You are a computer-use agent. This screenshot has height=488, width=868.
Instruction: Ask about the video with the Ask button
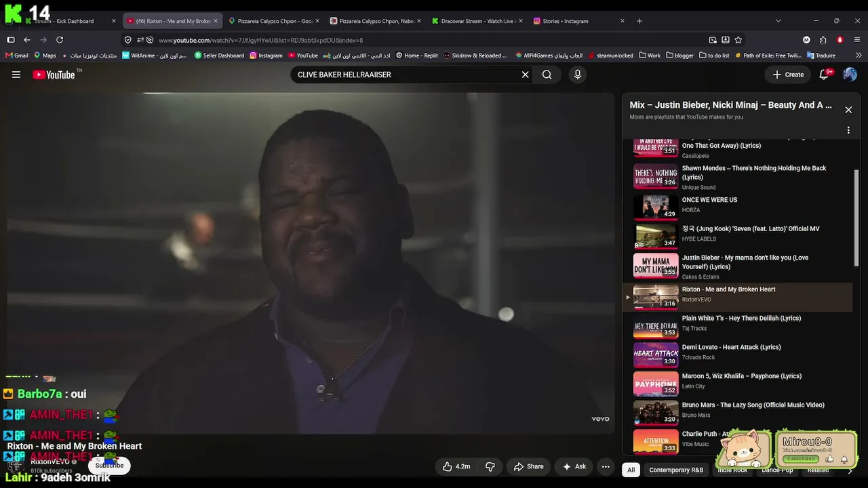coord(574,466)
